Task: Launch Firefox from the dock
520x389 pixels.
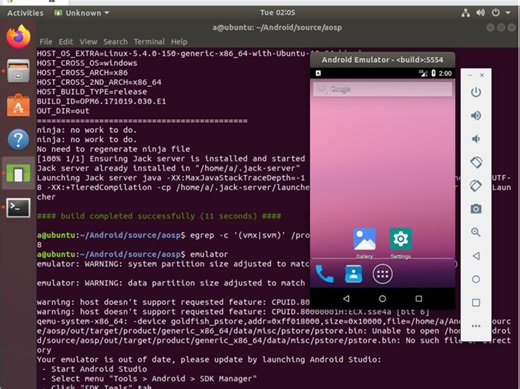Action: click(18, 37)
